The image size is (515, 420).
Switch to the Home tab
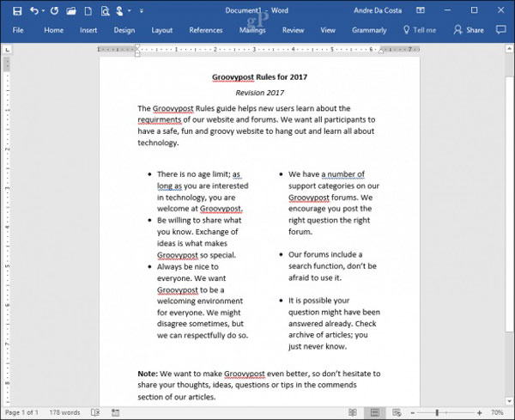(x=53, y=30)
